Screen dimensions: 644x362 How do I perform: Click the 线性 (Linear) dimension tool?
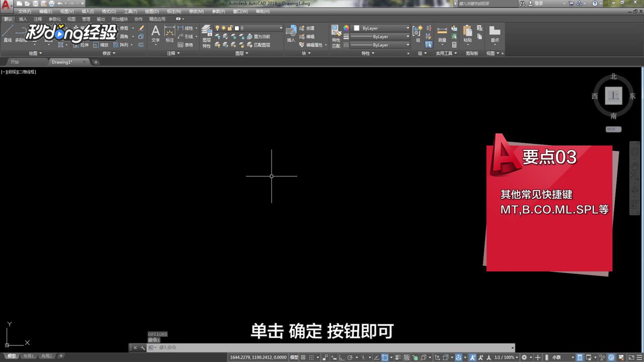186,28
